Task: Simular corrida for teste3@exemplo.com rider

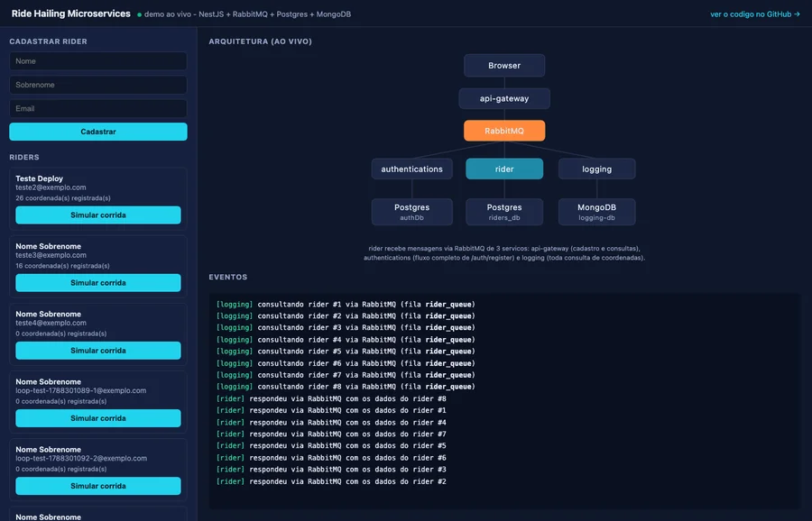Action: (x=97, y=283)
